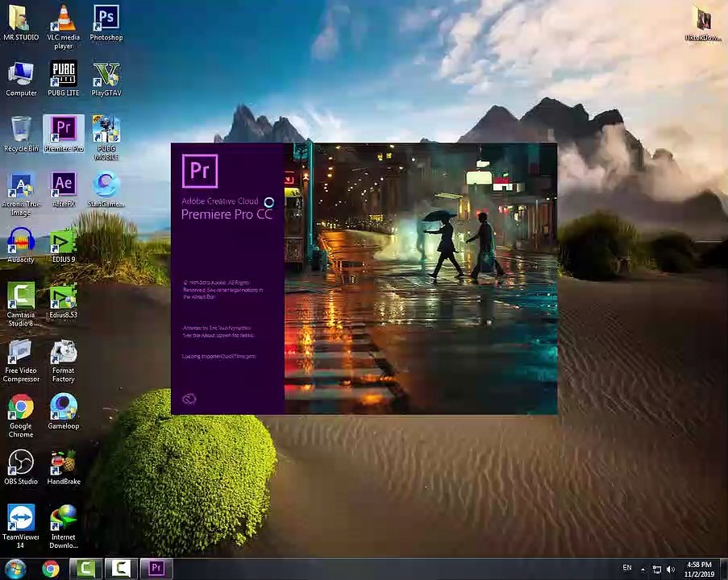Open the Windows Start menu

tap(15, 569)
